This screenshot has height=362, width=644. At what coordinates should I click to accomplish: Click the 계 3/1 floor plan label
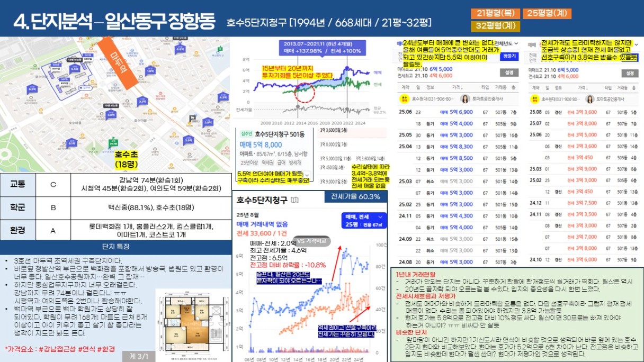click(139, 357)
